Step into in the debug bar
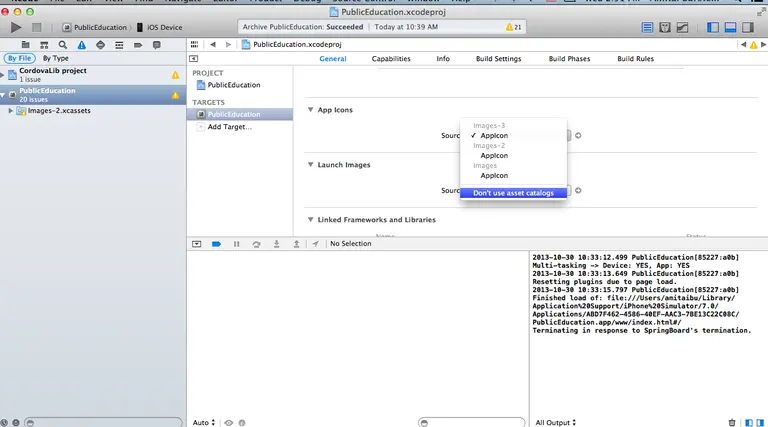This screenshot has width=768, height=427. (276, 244)
